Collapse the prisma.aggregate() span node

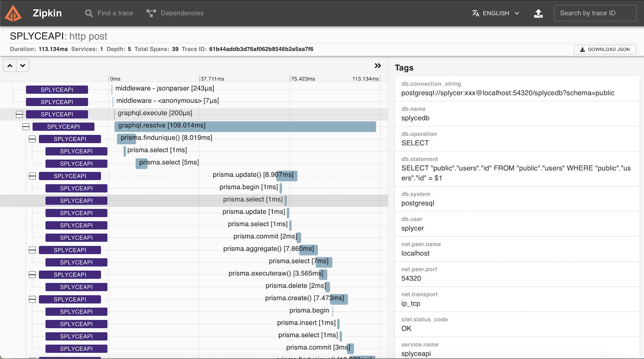pos(32,250)
